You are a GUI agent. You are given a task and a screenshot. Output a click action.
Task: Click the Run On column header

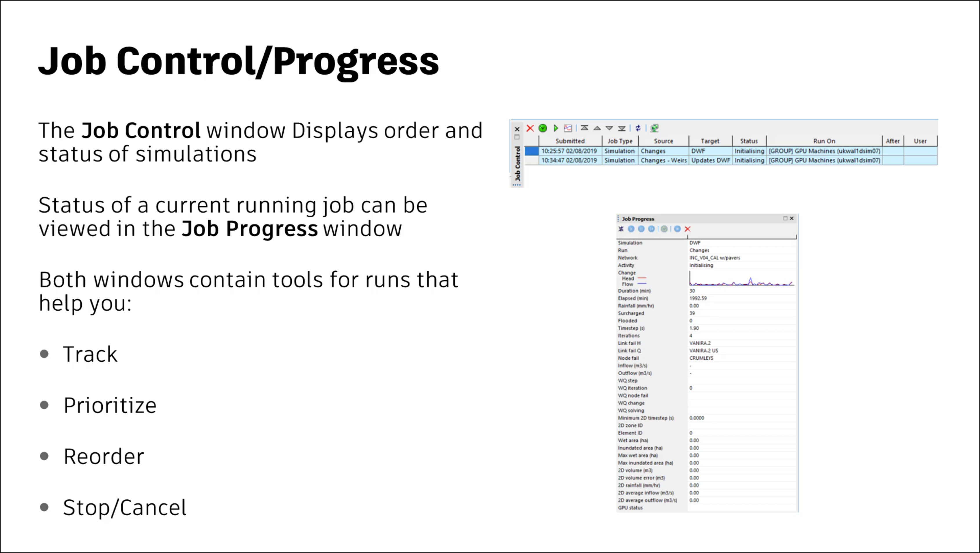824,141
